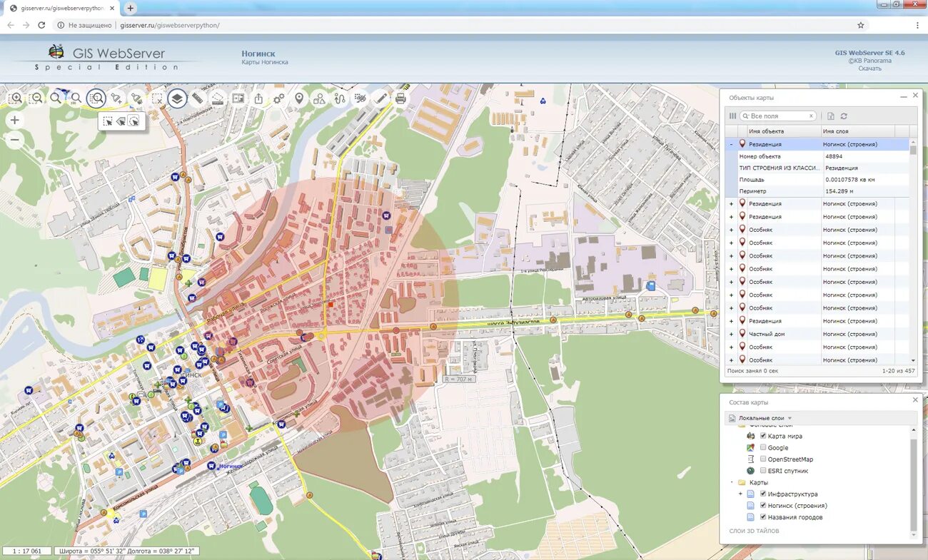Viewport: 928px width, 560px height.
Task: Click the Периметр 154.289 м value
Action: pos(839,191)
